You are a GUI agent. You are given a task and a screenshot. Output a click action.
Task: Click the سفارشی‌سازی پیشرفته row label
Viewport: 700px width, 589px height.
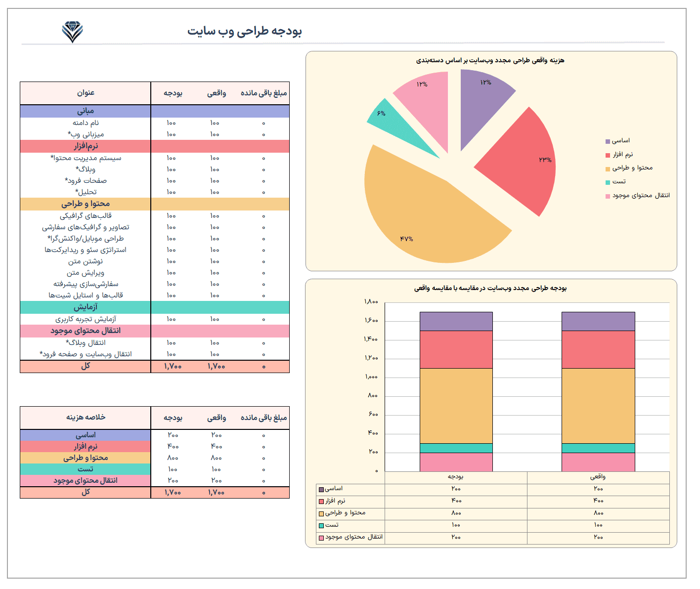tap(86, 284)
